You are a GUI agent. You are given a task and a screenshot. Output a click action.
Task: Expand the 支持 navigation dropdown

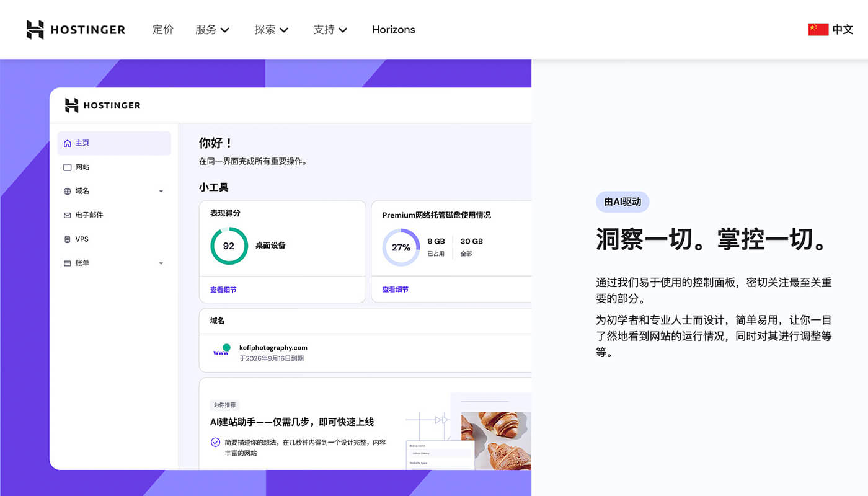[x=330, y=29]
